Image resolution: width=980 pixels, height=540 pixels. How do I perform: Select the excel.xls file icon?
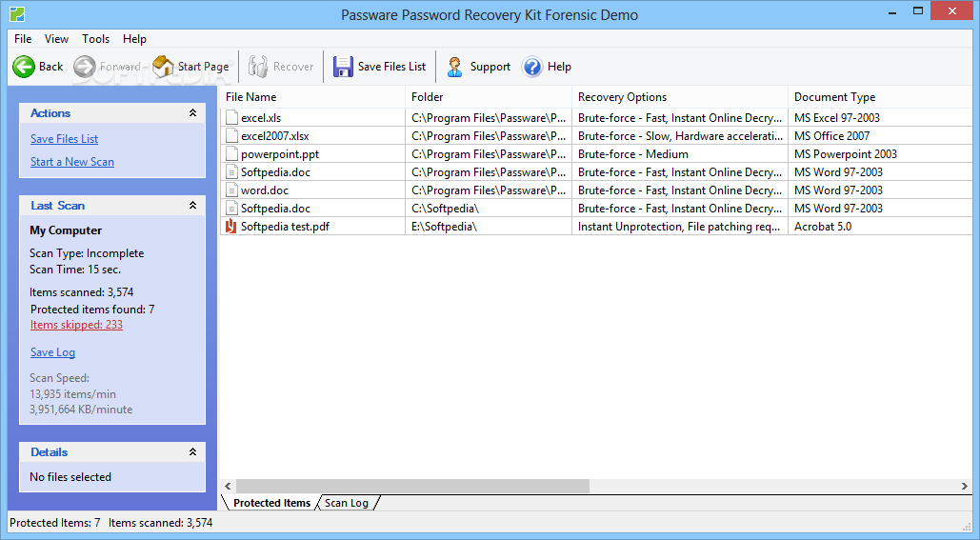click(x=231, y=117)
